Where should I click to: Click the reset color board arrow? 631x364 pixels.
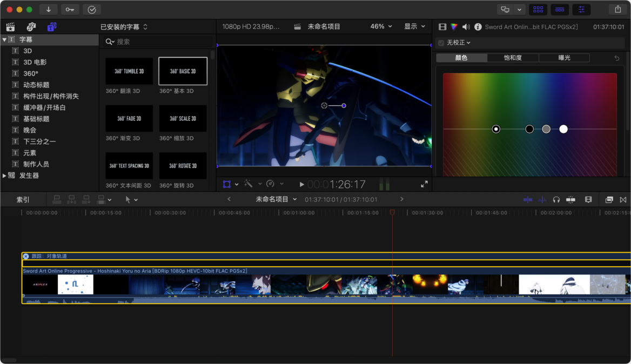[616, 58]
